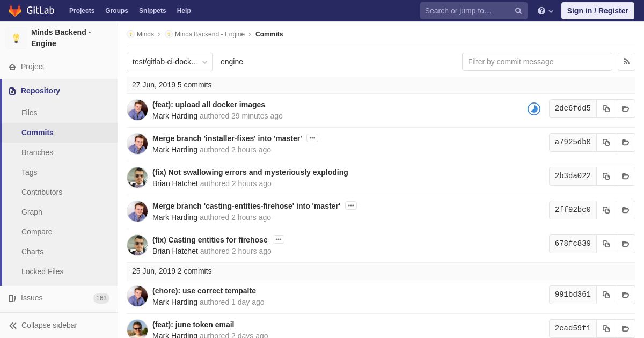644x338 pixels.
Task: Open commit (feat): upload all docker images
Action: (x=209, y=105)
